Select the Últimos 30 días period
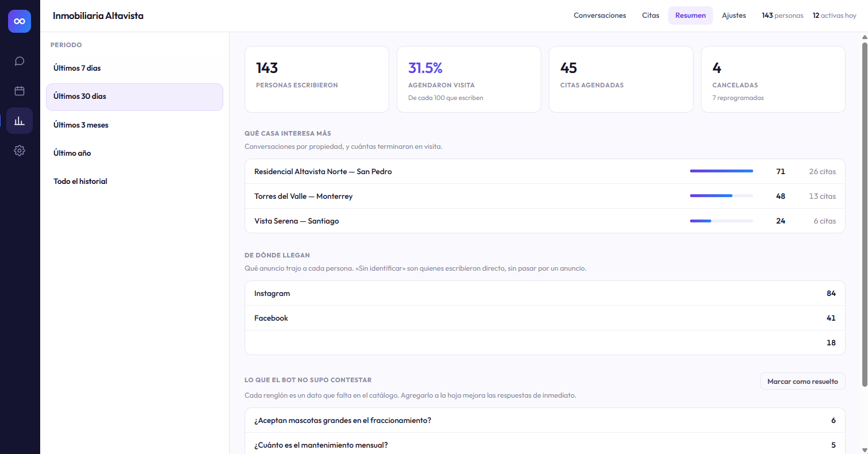The height and width of the screenshot is (454, 868). point(134,97)
